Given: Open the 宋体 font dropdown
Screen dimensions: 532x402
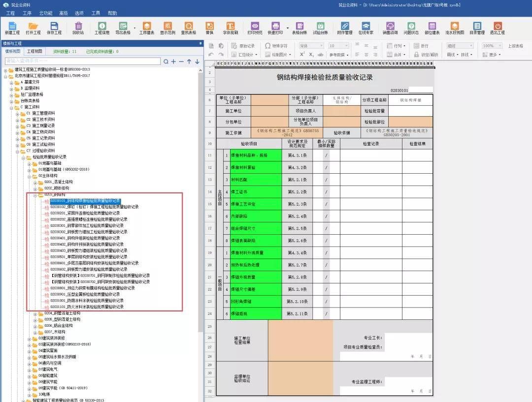Looking at the screenshot, I should (311, 46).
